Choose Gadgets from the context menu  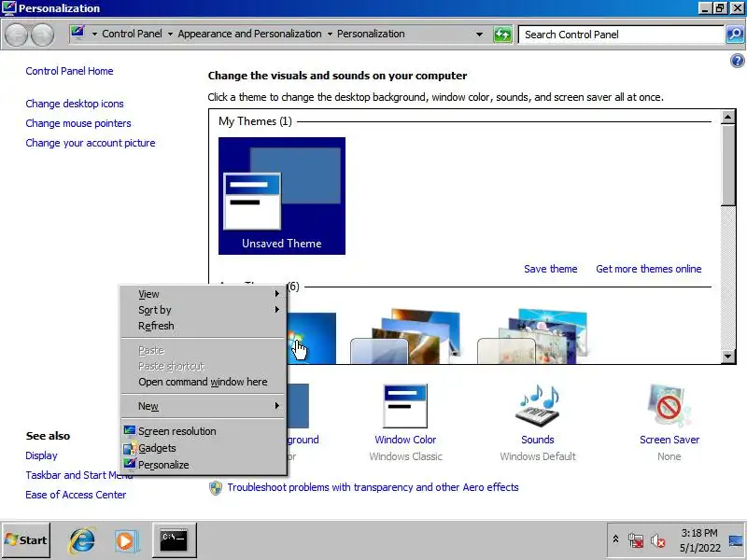coord(204,448)
